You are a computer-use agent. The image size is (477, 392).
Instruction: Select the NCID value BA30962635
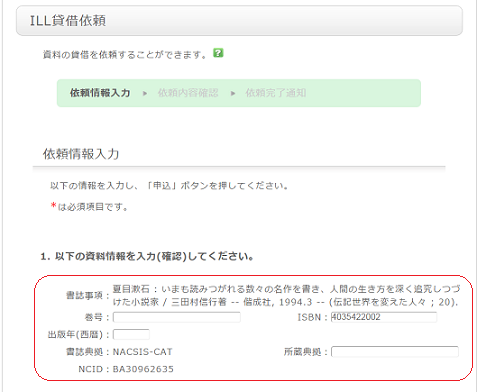point(143,369)
